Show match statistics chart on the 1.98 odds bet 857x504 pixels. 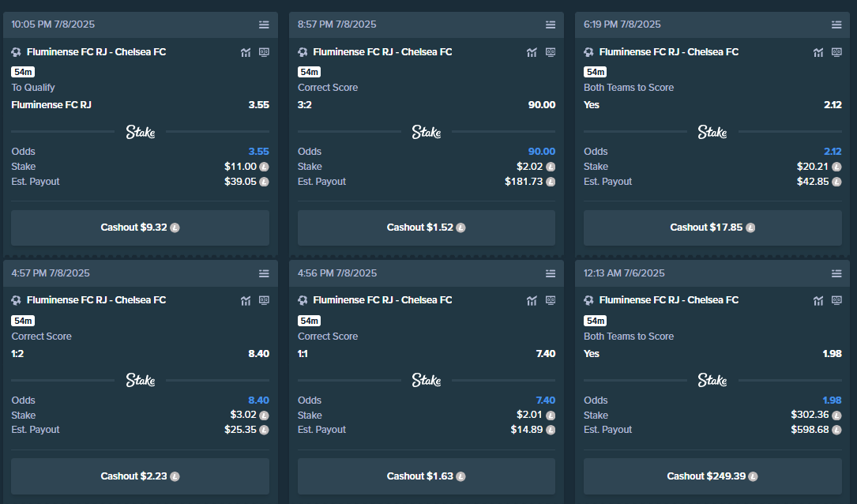pyautogui.click(x=818, y=301)
